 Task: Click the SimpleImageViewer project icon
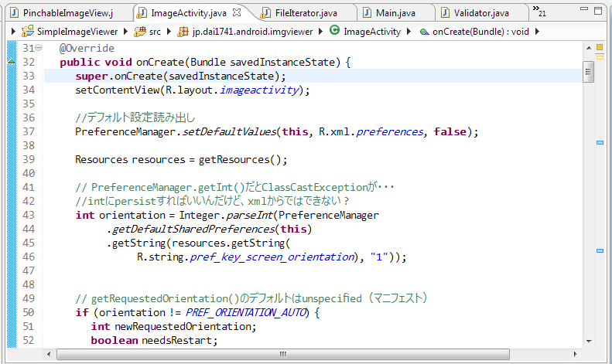click(x=27, y=31)
